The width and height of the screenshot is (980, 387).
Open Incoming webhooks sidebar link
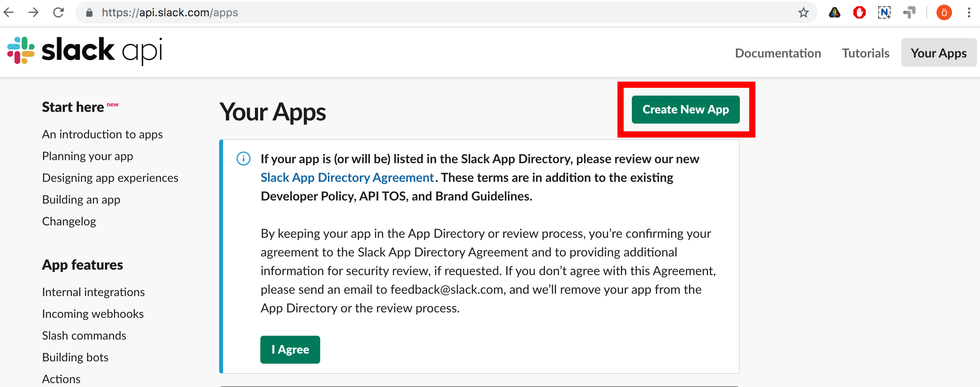point(93,314)
